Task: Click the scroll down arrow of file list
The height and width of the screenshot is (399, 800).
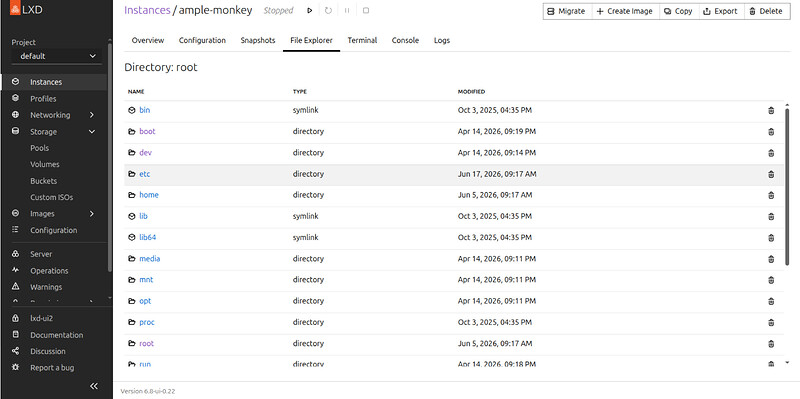Action: pos(787,362)
